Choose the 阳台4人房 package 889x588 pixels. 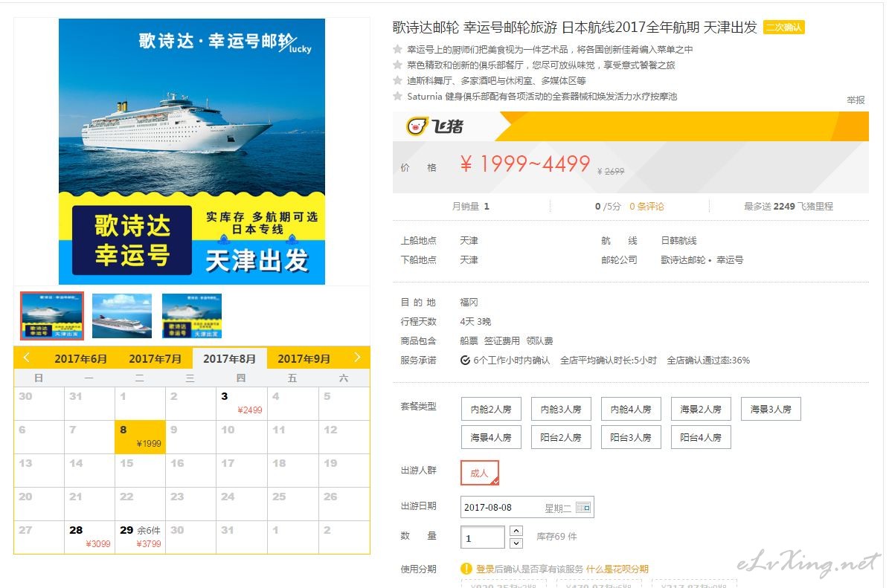point(701,437)
